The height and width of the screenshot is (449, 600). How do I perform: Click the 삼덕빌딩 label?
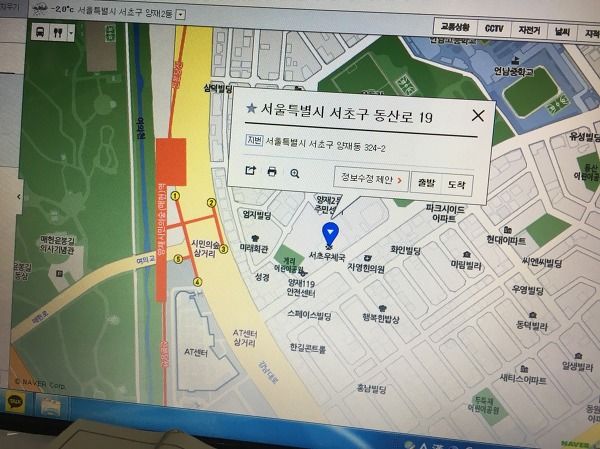click(218, 89)
